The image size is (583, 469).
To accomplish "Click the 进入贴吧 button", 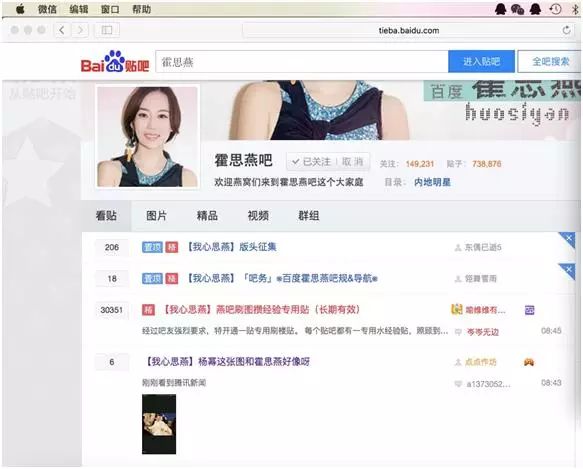I will [481, 61].
